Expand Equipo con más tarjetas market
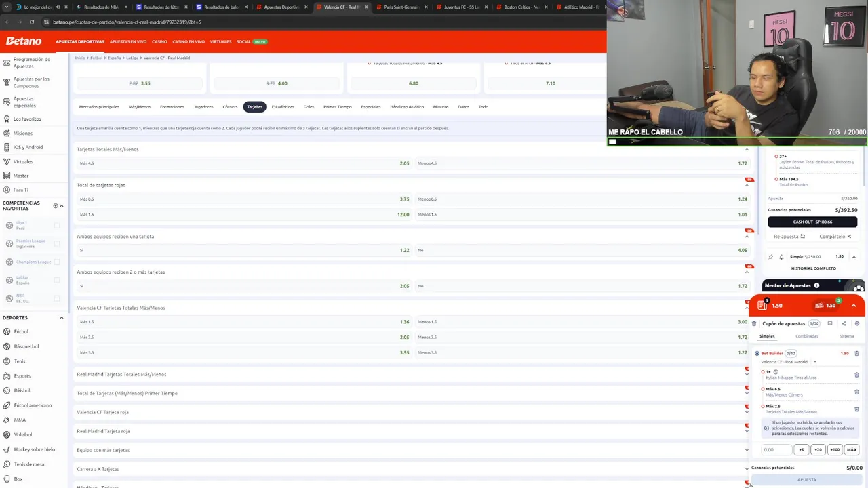The height and width of the screenshot is (488, 868). [747, 450]
